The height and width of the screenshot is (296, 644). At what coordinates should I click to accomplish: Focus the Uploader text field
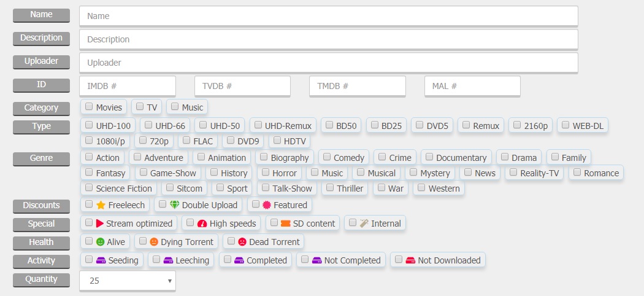click(329, 63)
